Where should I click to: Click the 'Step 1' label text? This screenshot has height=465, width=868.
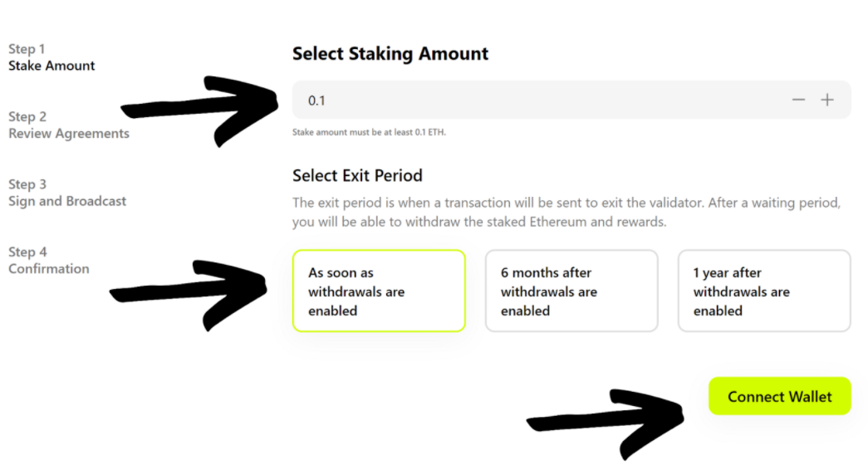(27, 49)
